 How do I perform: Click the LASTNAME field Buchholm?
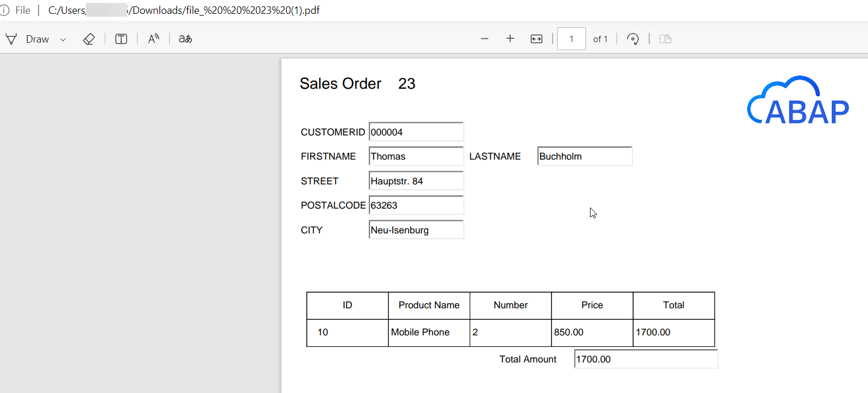(585, 156)
